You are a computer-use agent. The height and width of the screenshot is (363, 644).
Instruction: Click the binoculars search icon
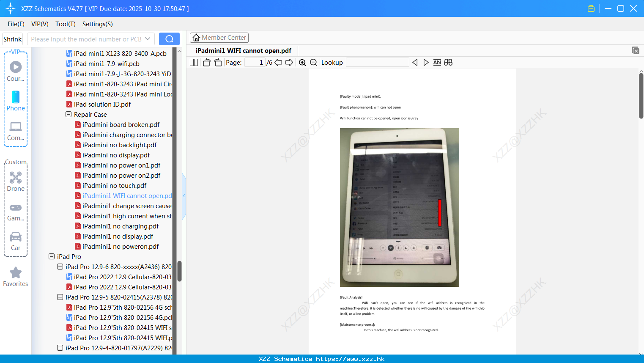[448, 63]
